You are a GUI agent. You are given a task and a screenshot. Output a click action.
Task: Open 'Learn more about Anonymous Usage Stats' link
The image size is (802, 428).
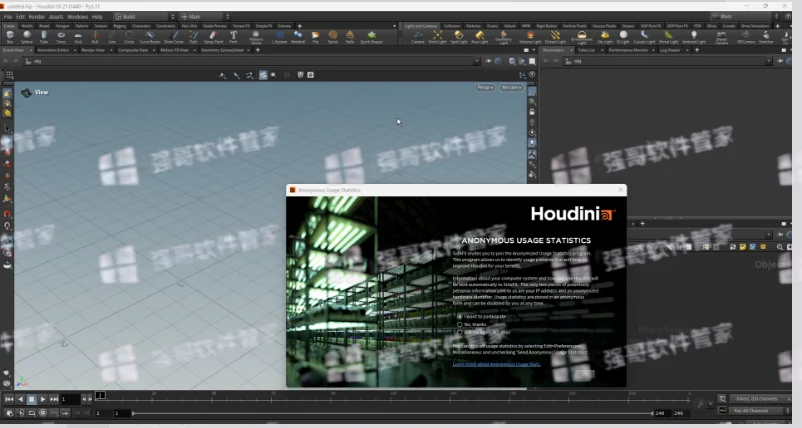click(x=496, y=364)
